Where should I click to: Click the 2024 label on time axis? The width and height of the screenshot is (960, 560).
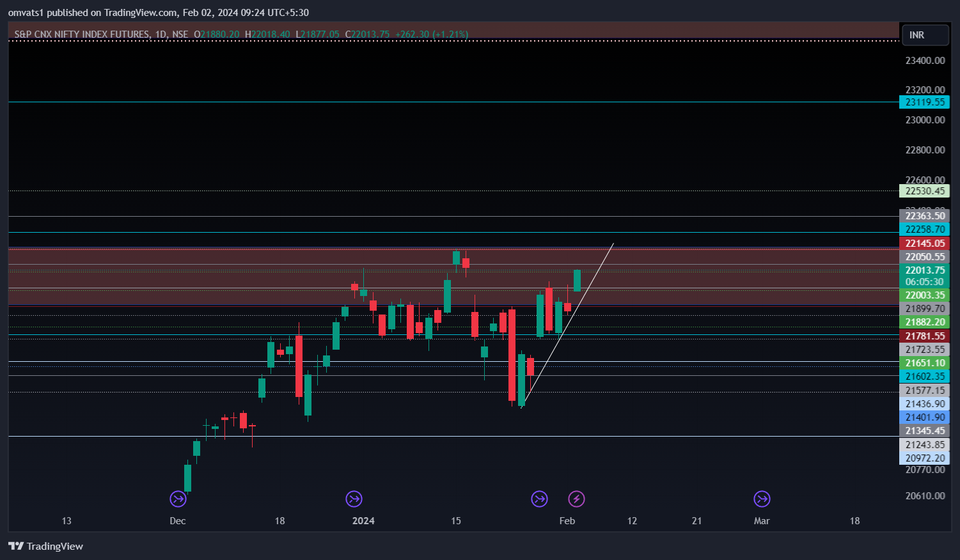(x=363, y=521)
